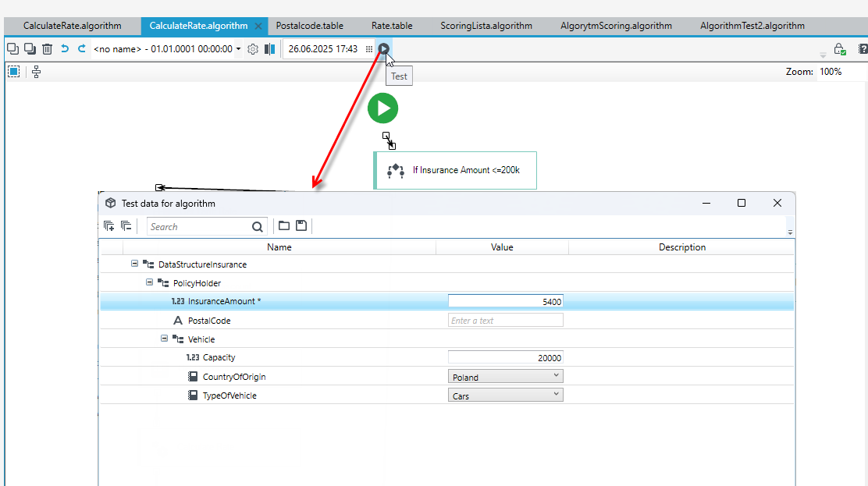
Task: Close the active CalculateRate.algorithm tab
Action: pos(258,26)
